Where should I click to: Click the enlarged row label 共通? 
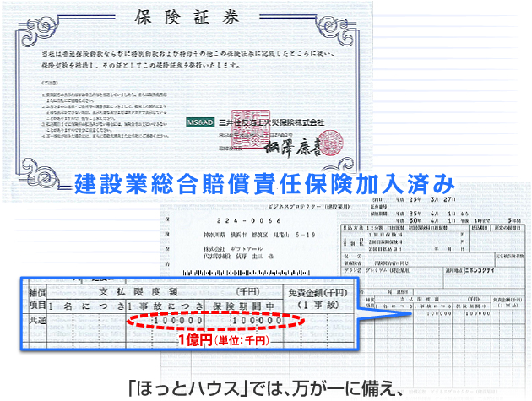[x=37, y=320]
